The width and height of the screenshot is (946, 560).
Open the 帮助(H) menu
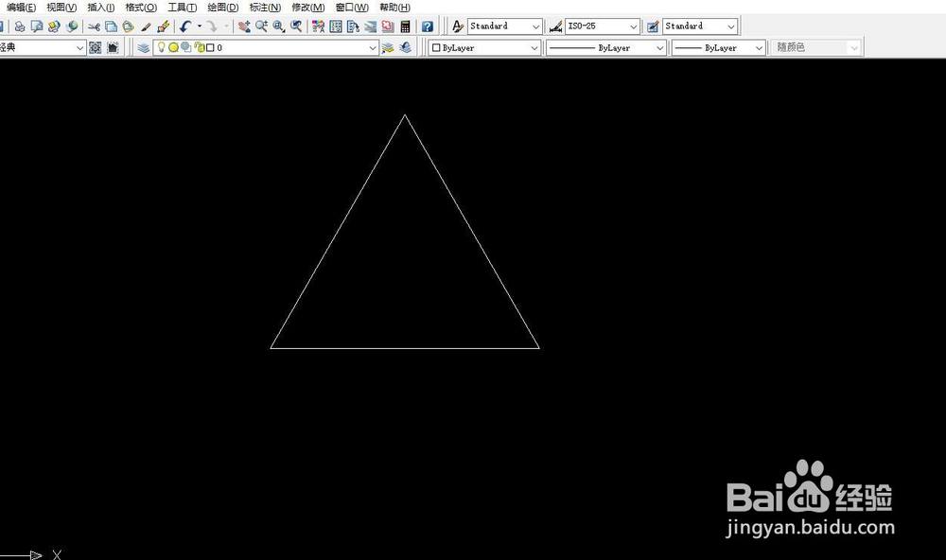pyautogui.click(x=394, y=8)
